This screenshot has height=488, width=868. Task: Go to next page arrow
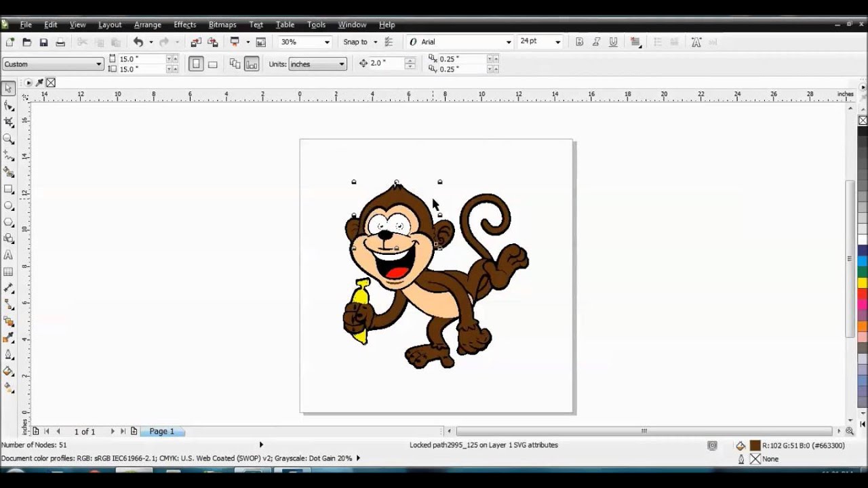tap(112, 431)
